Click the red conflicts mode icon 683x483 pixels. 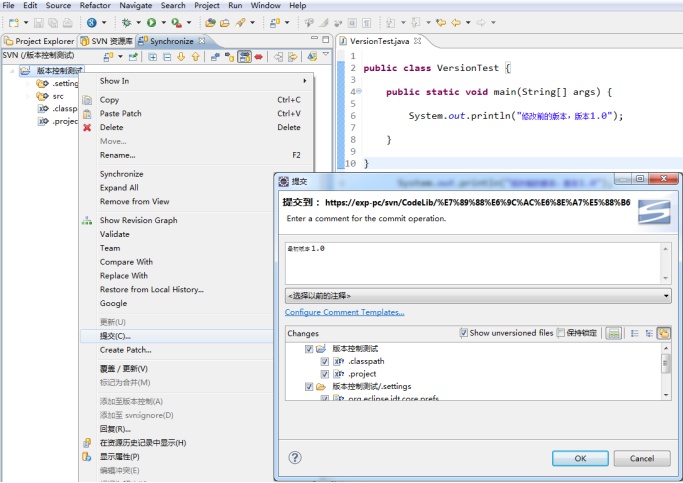point(259,57)
